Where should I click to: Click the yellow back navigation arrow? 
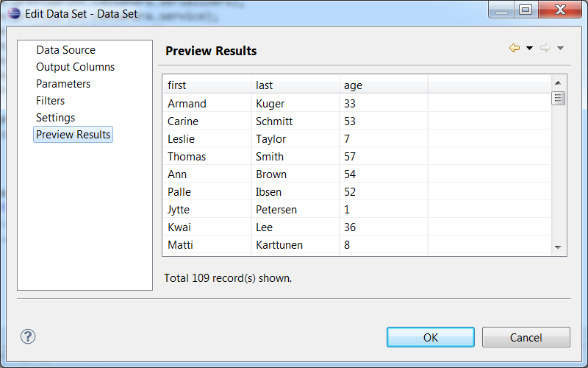(x=514, y=48)
